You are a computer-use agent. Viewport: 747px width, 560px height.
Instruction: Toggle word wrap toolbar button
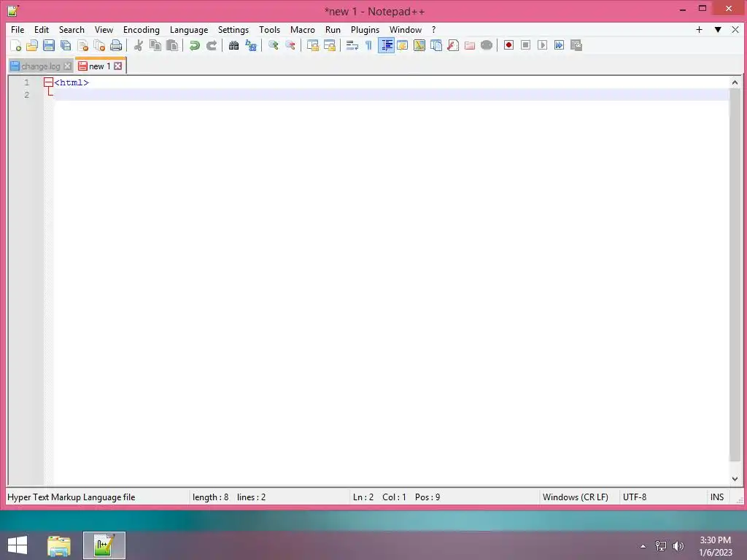pos(352,45)
